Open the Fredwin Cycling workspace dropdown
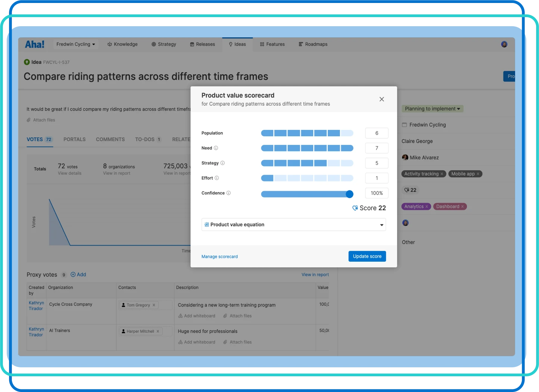Viewport: 539px width, 392px height. point(75,44)
